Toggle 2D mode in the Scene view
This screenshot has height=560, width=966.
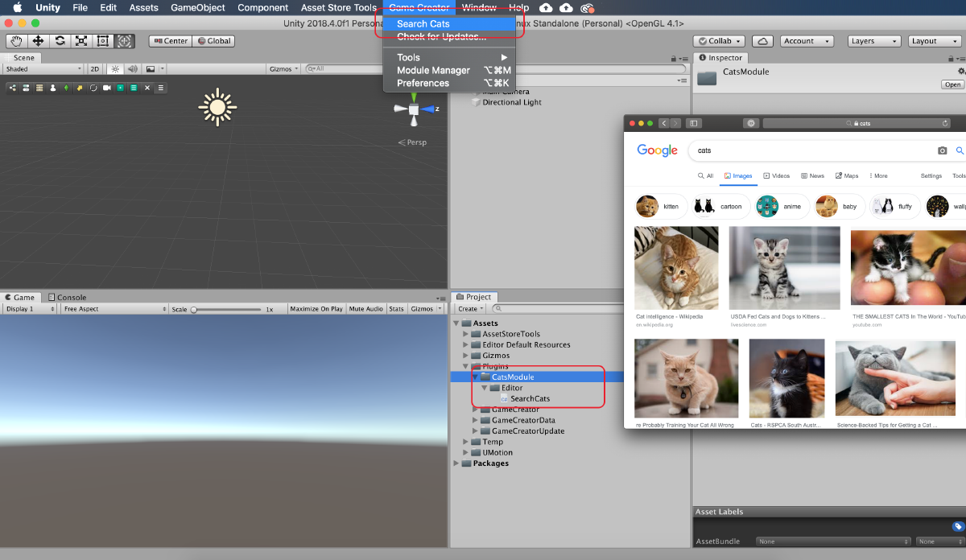[x=95, y=69]
